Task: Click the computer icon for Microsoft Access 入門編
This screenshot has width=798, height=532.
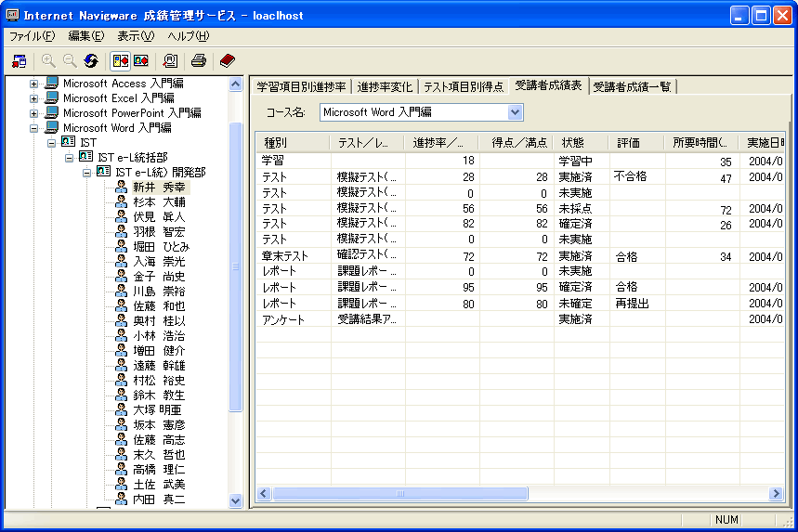Action: [x=52, y=83]
